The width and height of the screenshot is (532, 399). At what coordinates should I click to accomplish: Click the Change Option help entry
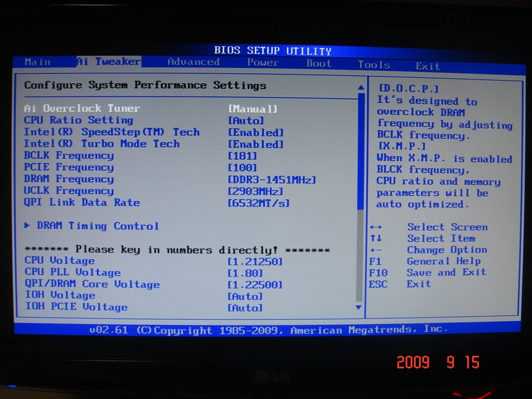447,250
